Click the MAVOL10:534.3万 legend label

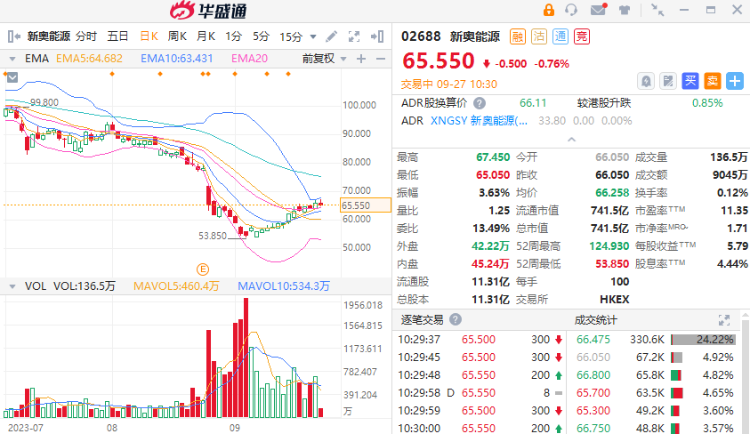[x=284, y=286]
